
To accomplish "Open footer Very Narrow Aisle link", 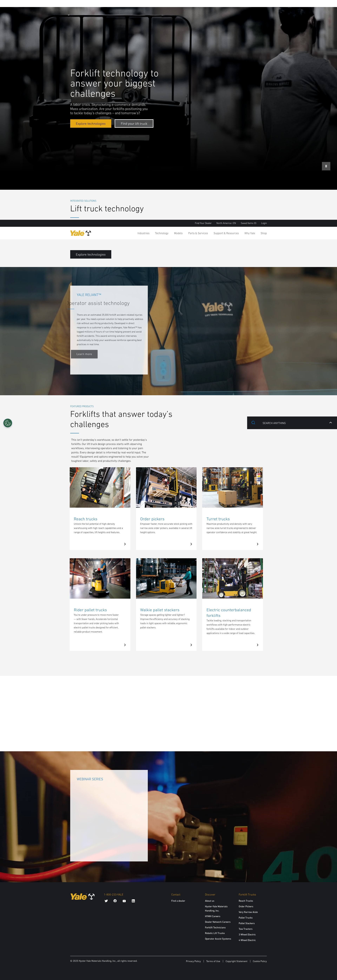I will [x=248, y=912].
